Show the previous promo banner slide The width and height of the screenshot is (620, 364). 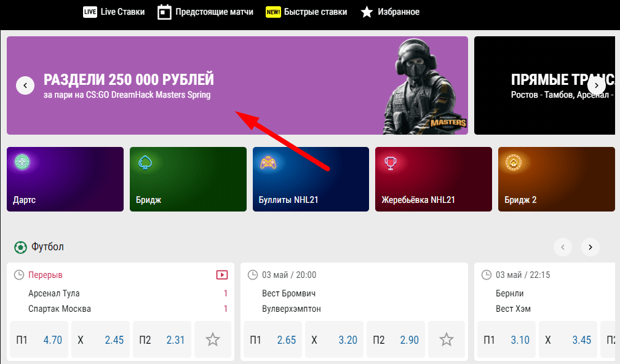tap(25, 85)
